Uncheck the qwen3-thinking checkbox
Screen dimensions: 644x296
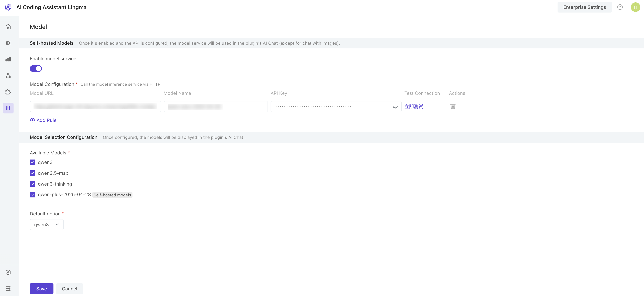(32, 184)
